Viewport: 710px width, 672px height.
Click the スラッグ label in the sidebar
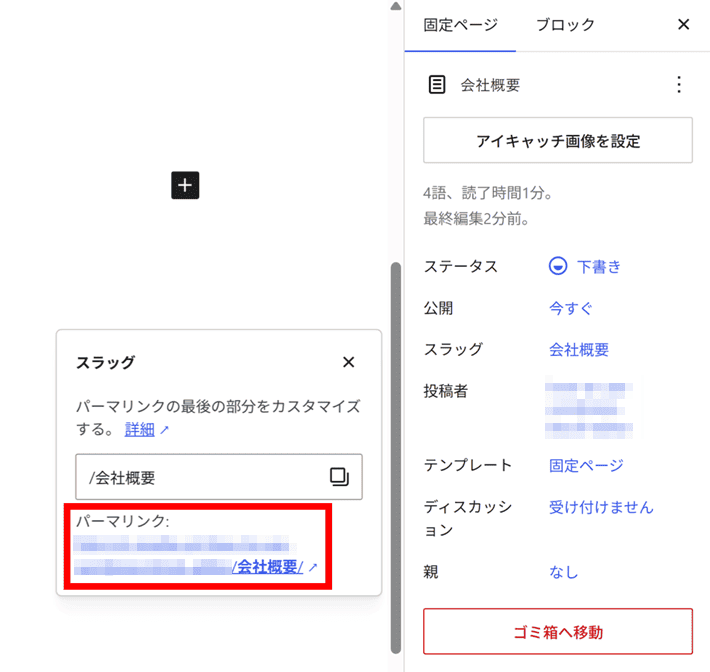(x=453, y=350)
